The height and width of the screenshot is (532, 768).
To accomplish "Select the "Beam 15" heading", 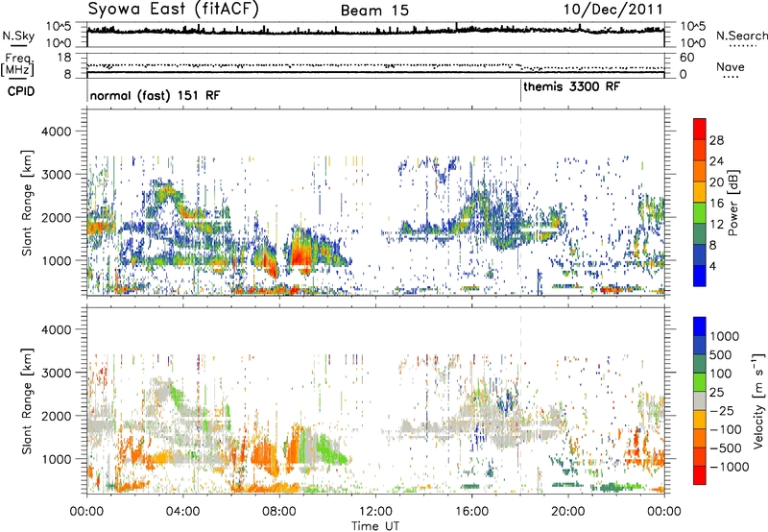I will tap(374, 11).
